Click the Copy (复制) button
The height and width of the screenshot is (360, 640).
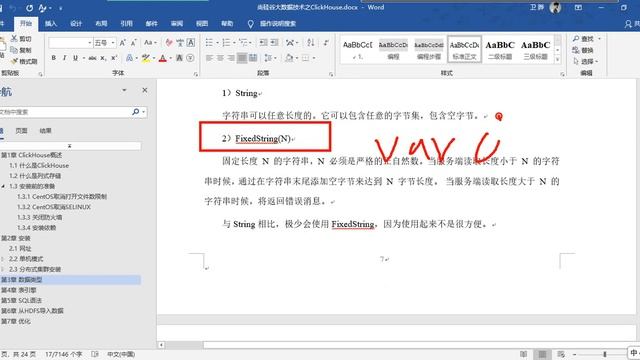[x=21, y=50]
